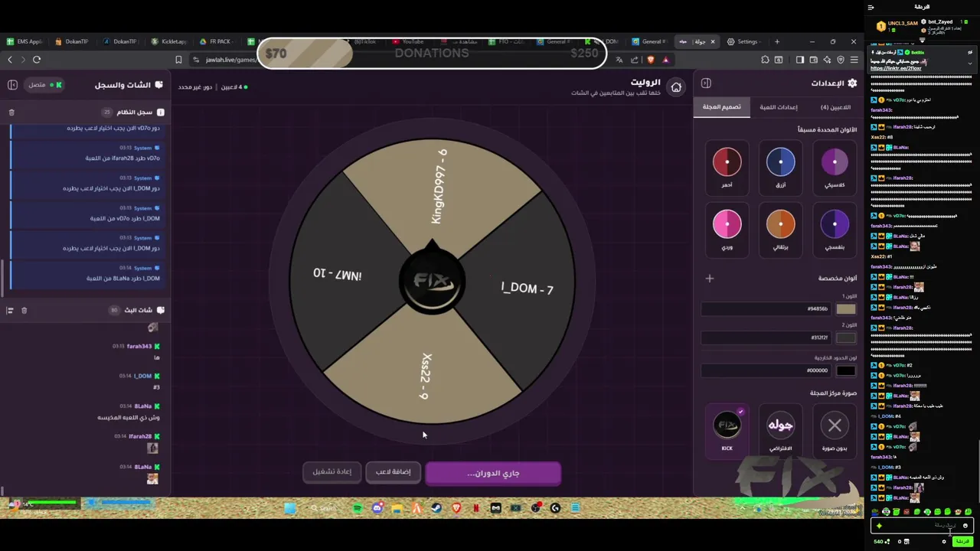Click the جاري الدوران spinning button
980x551 pixels.
(x=493, y=473)
